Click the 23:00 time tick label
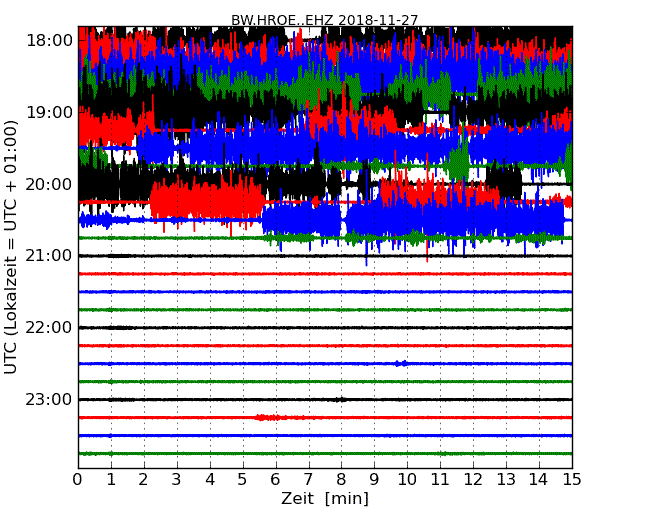 click(49, 399)
